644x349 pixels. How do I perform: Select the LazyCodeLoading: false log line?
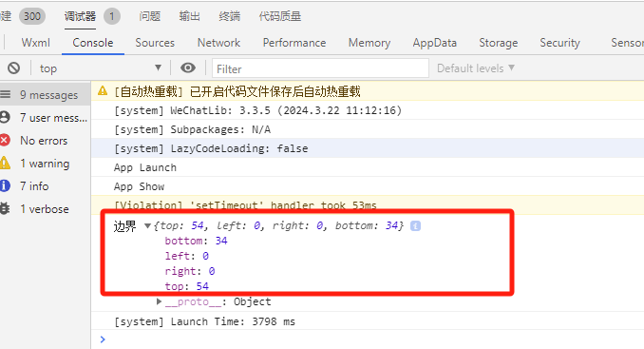(x=211, y=148)
